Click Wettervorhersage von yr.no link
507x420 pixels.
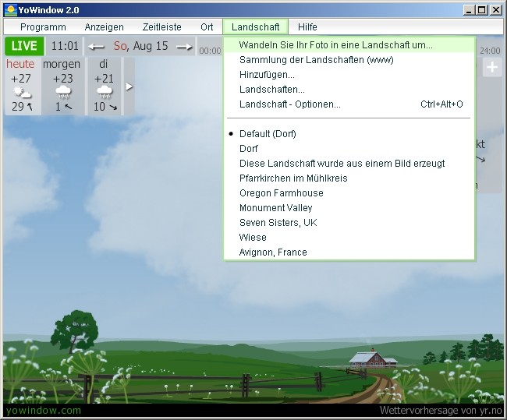(x=441, y=410)
